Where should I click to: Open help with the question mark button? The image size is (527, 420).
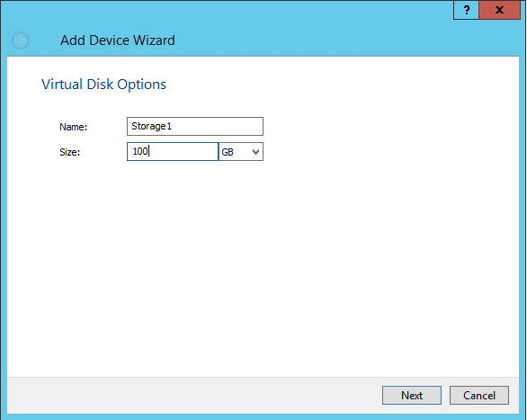click(x=466, y=10)
